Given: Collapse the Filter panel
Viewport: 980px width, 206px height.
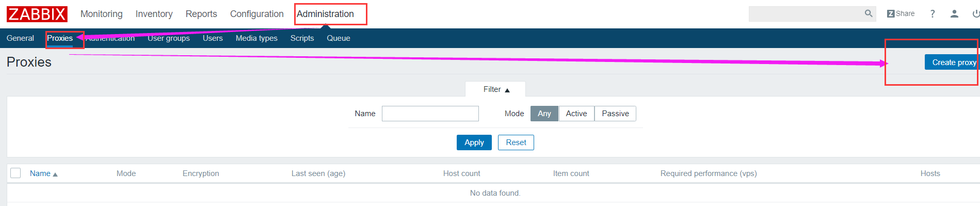Looking at the screenshot, I should [x=496, y=89].
